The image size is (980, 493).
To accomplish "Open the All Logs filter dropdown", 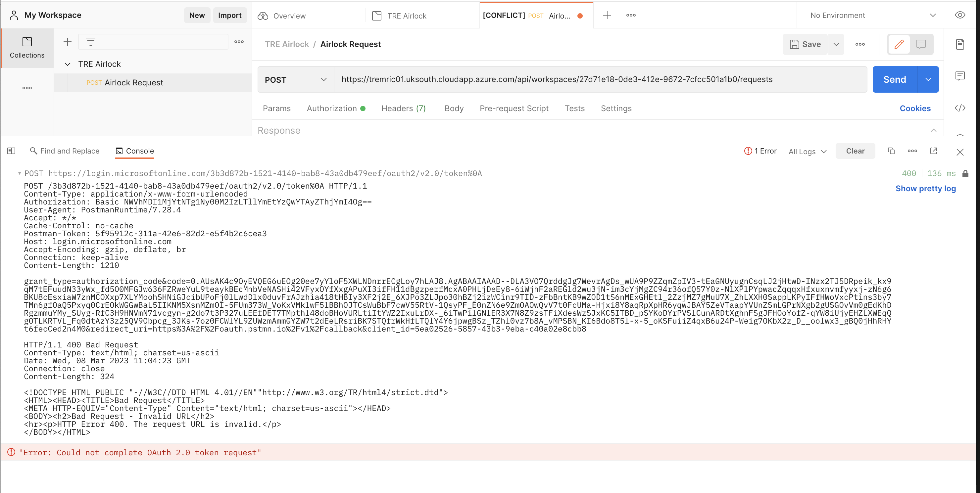I will 807,151.
